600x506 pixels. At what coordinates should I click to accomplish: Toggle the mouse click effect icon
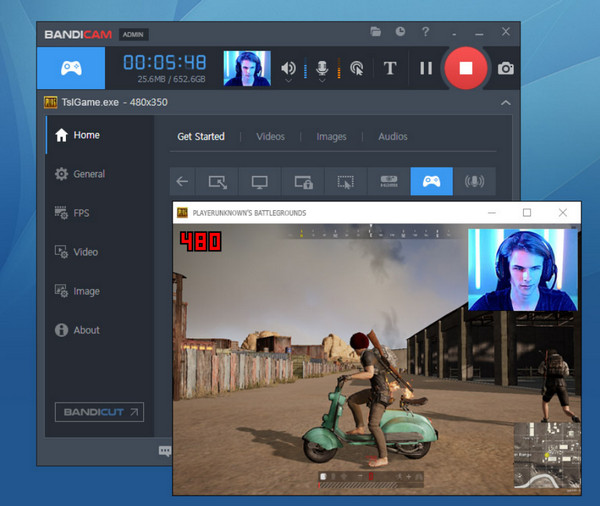[x=357, y=68]
